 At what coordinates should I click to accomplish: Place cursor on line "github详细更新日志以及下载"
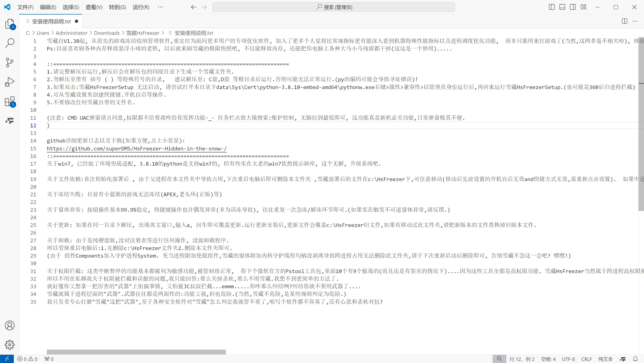point(116,141)
